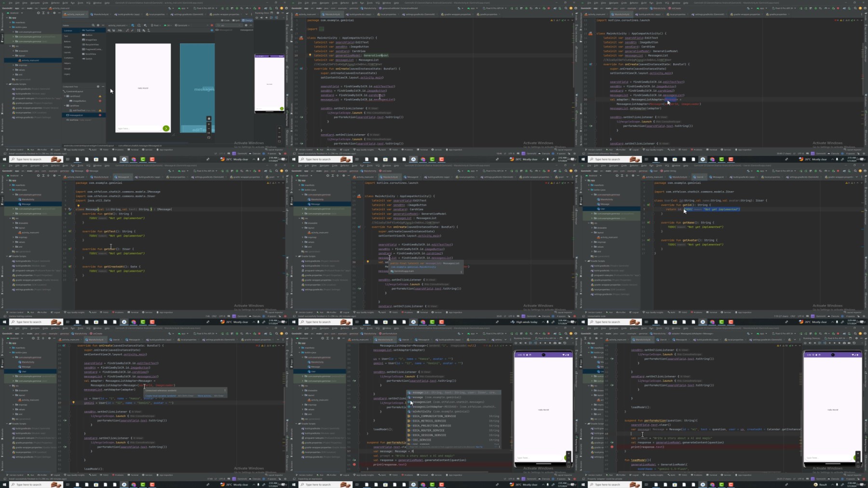Click the Infer Constraints magic wand icon
Viewport: 868px width, 488px height.
coord(132,30)
